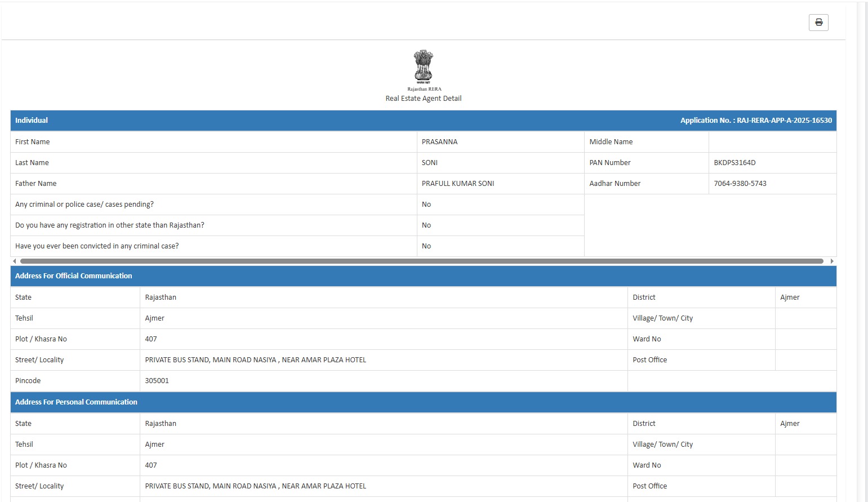This screenshot has width=868, height=502.
Task: Click the answer to criminal cases pending question
Action: [426, 205]
